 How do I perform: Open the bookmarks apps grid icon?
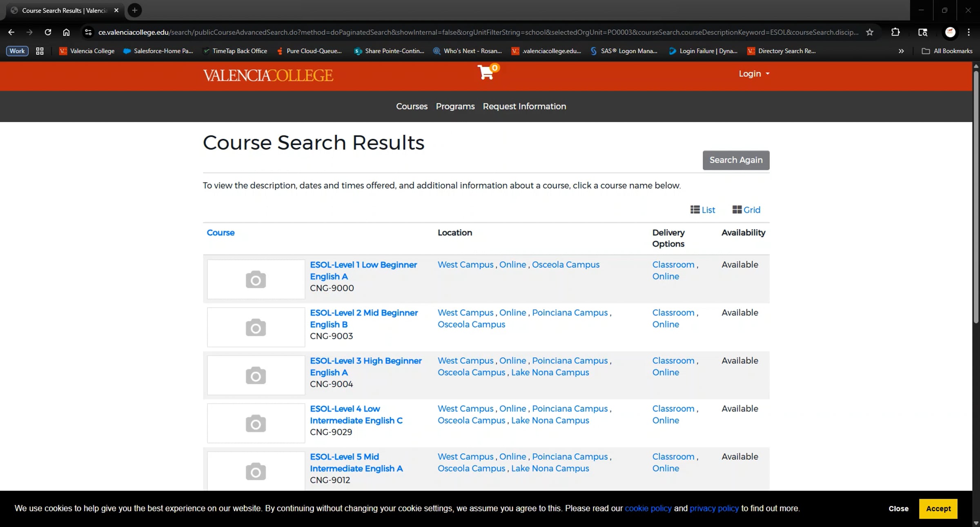40,51
